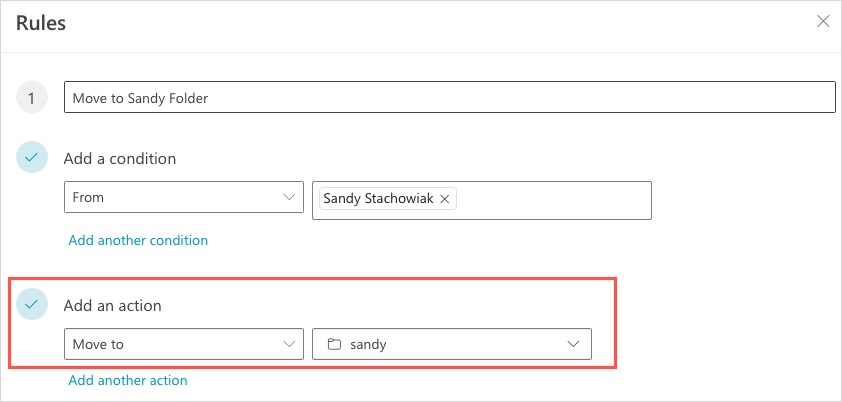This screenshot has height=402, width=842.
Task: Click the chevron arrow on the From dropdown
Action: tap(290, 198)
